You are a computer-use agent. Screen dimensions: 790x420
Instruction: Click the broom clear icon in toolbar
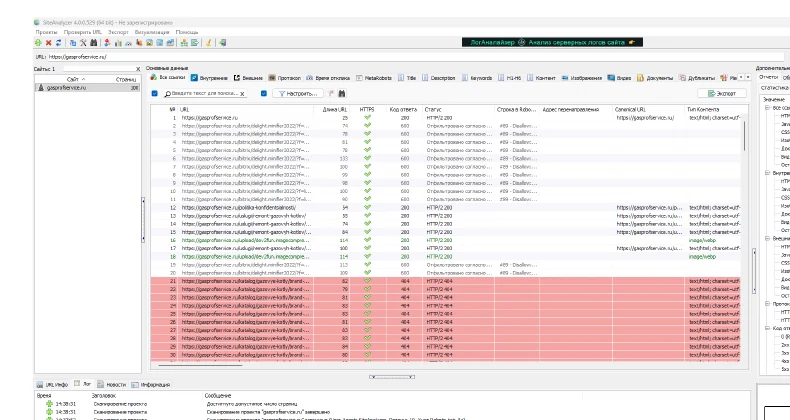[209, 43]
